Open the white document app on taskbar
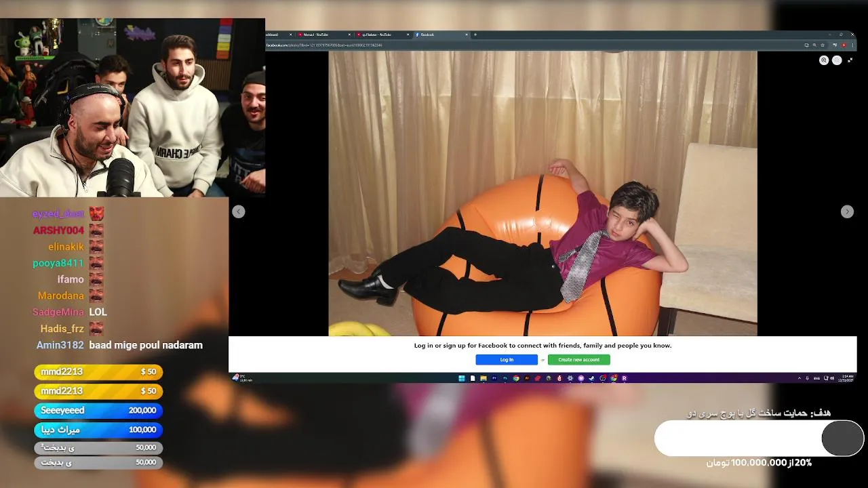This screenshot has width=868, height=488. tap(473, 378)
